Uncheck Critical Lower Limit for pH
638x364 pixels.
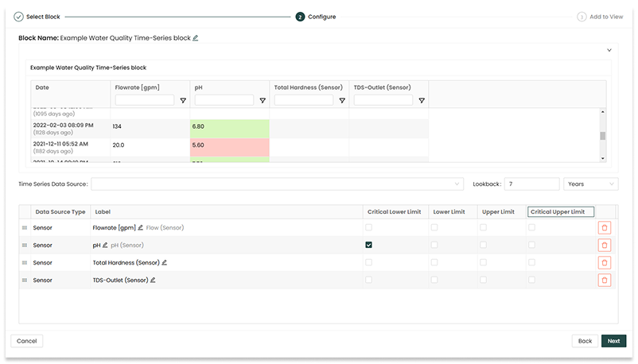[368, 246]
